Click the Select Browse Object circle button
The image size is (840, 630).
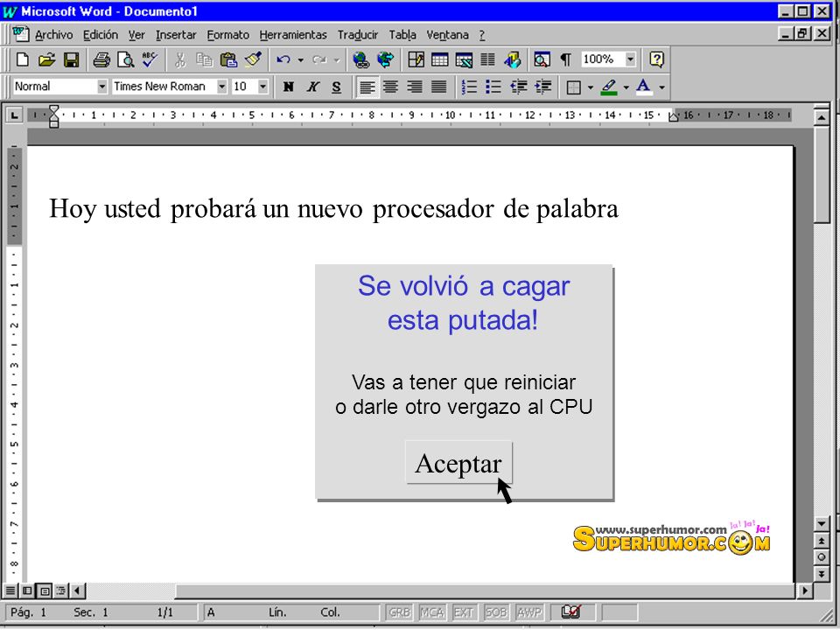tap(822, 557)
